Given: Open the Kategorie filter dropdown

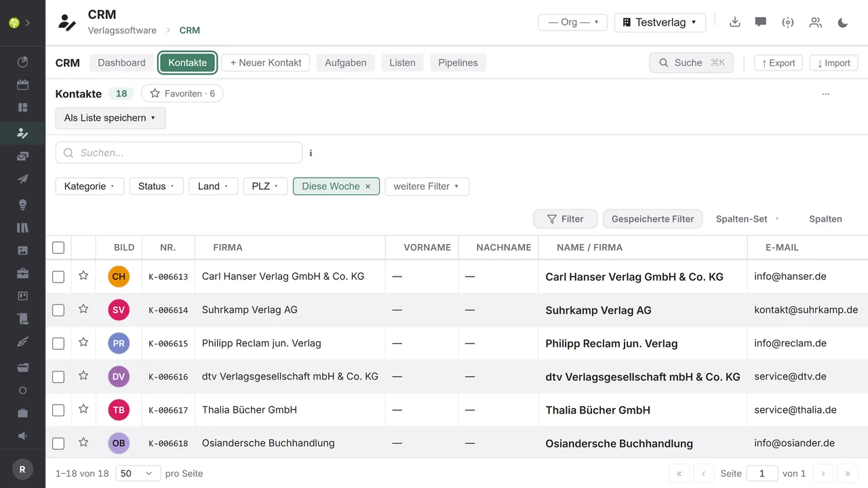Looking at the screenshot, I should pos(90,186).
